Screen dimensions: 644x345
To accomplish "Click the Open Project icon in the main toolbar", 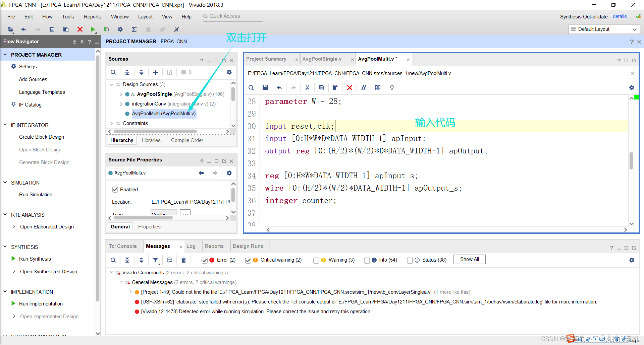I will pyautogui.click(x=11, y=29).
